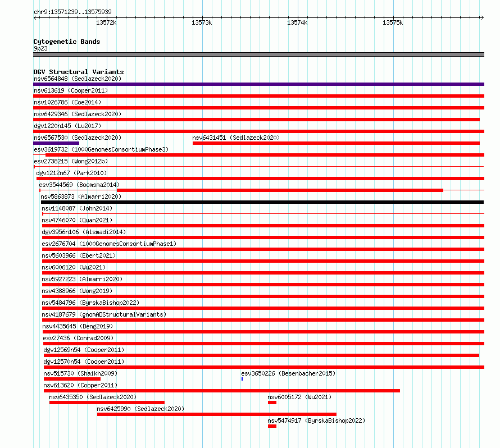This screenshot has height=448, width=500.
Task: Click dgv1212n67 (Park2010) label
Action: (x=71, y=173)
